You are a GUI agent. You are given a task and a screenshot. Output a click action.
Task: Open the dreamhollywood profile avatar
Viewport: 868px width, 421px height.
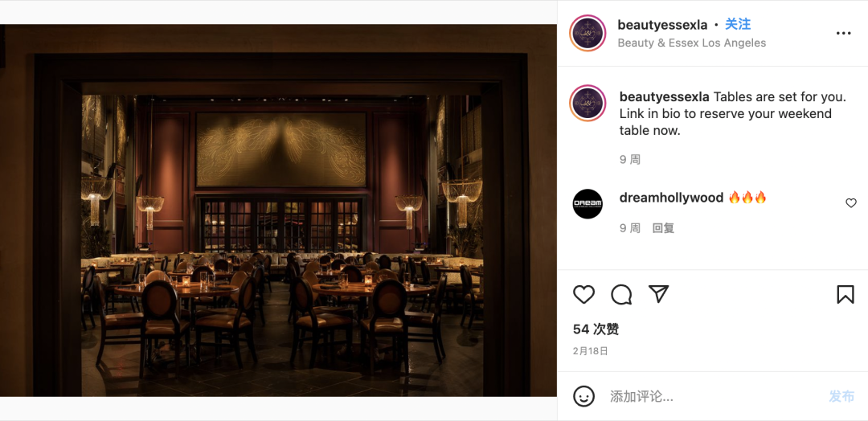coord(588,204)
